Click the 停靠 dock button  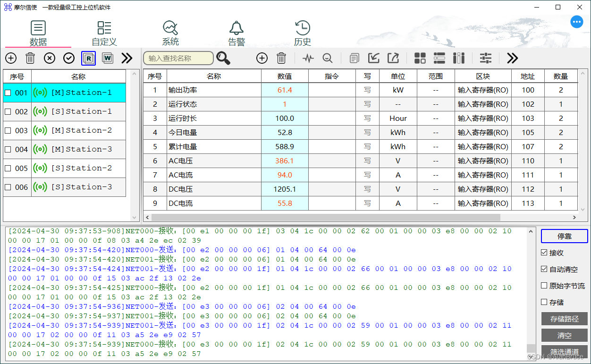tap(564, 236)
